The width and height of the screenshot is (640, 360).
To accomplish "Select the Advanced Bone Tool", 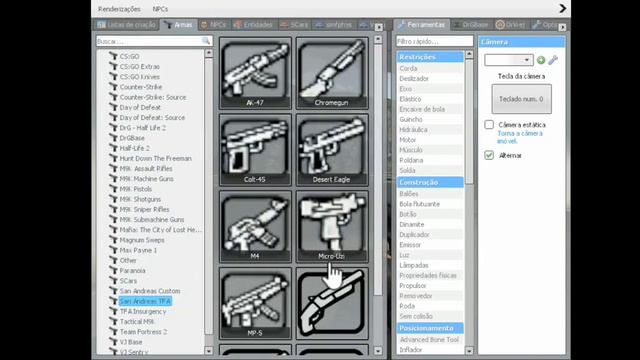I will (x=430, y=340).
